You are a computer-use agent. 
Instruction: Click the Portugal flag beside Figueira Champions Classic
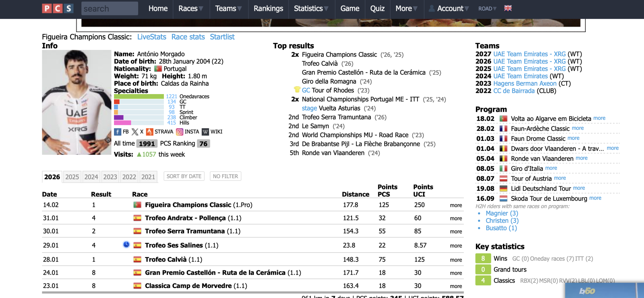click(138, 204)
